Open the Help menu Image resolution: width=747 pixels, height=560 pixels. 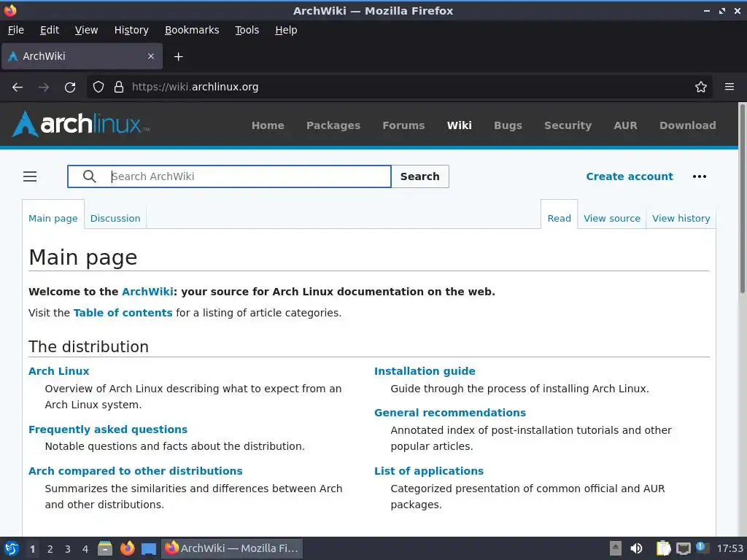tap(286, 30)
